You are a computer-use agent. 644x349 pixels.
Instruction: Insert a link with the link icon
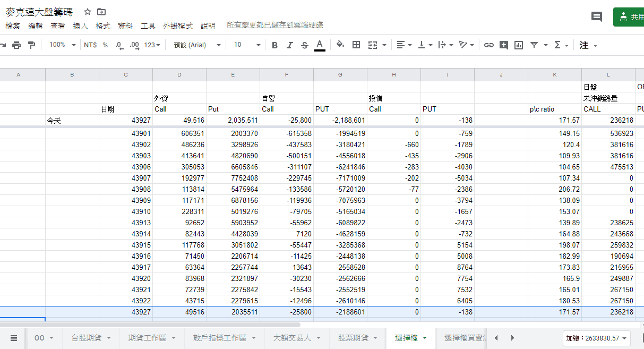[x=488, y=45]
